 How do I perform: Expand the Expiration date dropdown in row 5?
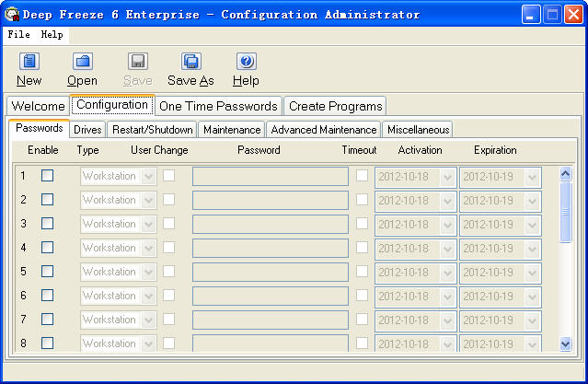pos(532,272)
